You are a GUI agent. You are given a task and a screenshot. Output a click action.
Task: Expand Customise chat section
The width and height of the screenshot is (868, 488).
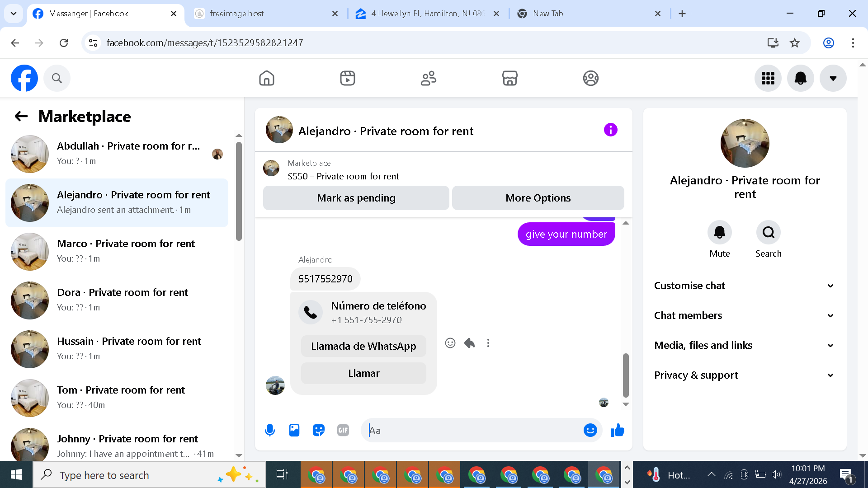pos(744,286)
